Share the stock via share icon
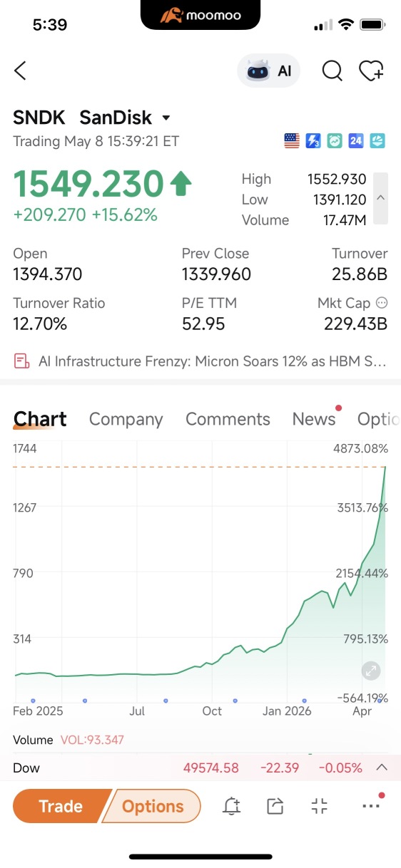Screen dimensions: 401x868 click(275, 806)
